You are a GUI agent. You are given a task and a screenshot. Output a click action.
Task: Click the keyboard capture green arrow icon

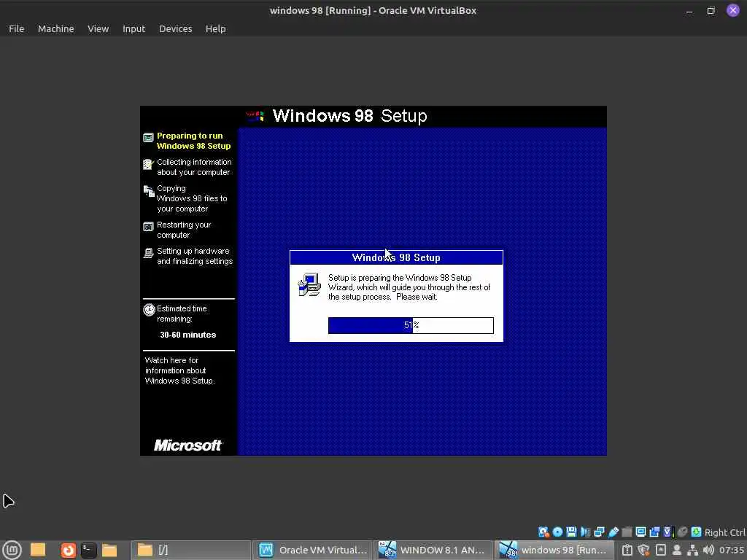coord(696,532)
